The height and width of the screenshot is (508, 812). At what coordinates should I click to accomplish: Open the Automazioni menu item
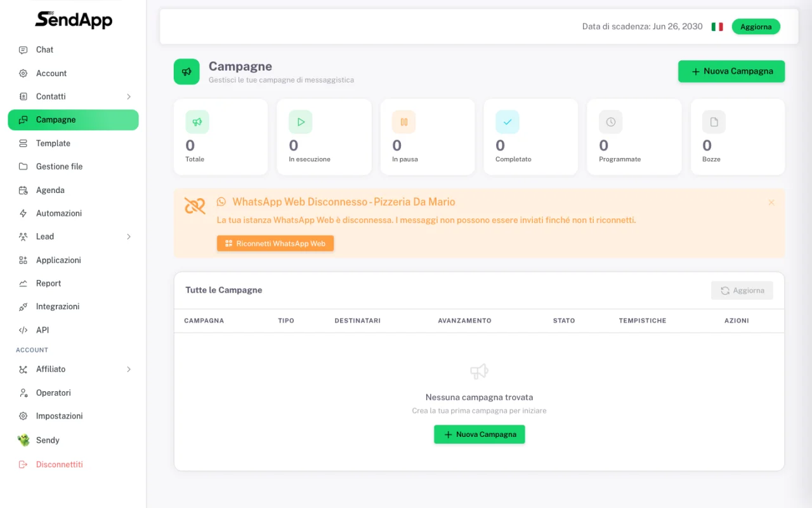(x=73, y=213)
